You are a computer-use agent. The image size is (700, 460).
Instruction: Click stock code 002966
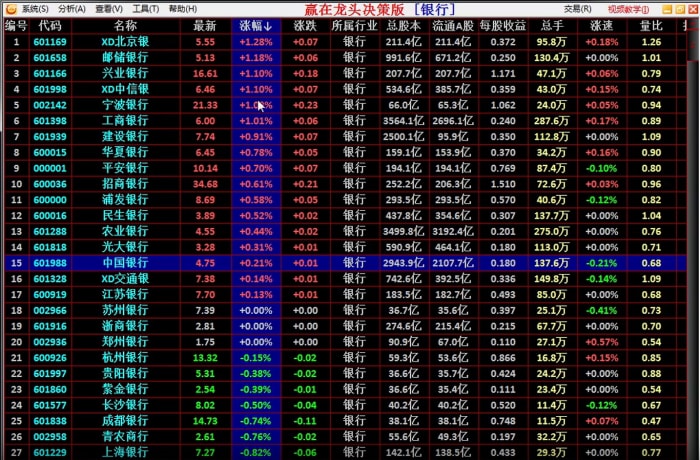[x=50, y=310]
